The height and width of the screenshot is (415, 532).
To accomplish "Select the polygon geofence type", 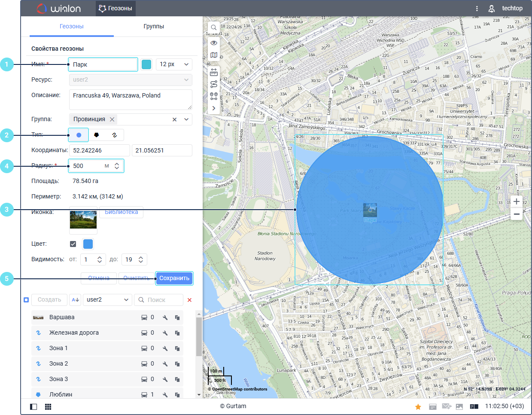I will [97, 135].
